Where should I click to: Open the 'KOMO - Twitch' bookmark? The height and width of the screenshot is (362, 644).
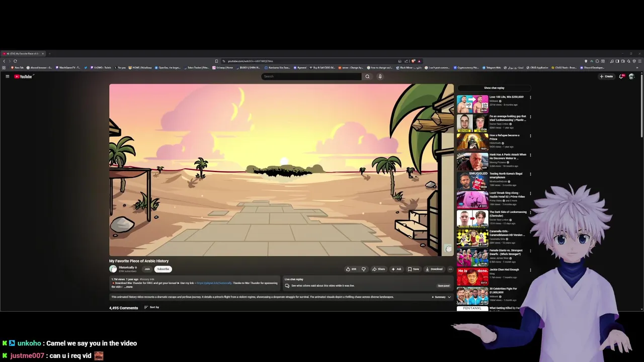coord(101,67)
